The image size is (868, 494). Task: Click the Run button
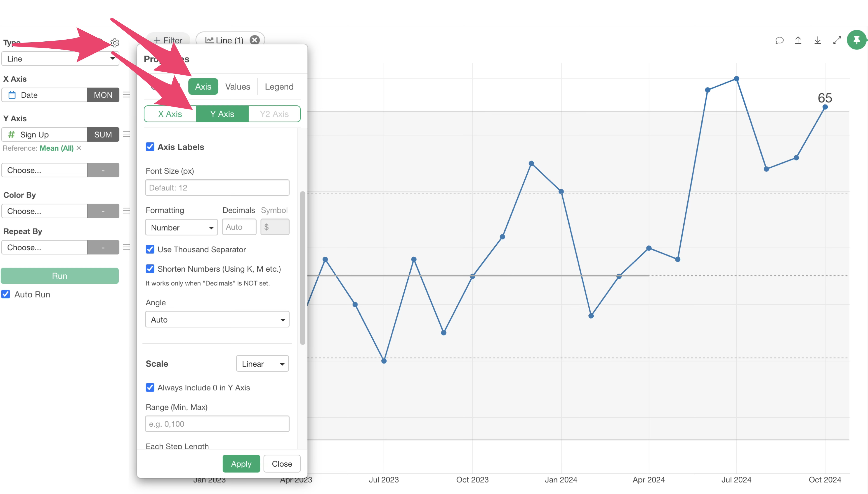[x=60, y=276]
